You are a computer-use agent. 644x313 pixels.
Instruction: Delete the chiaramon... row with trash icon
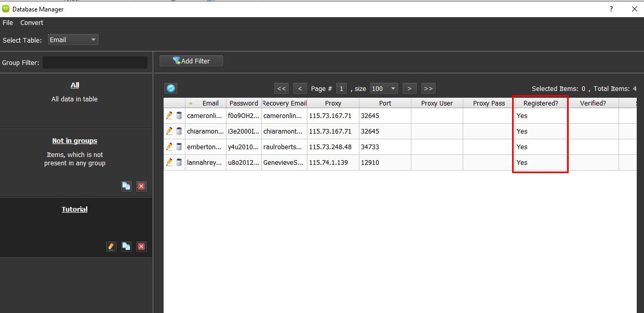(x=179, y=131)
